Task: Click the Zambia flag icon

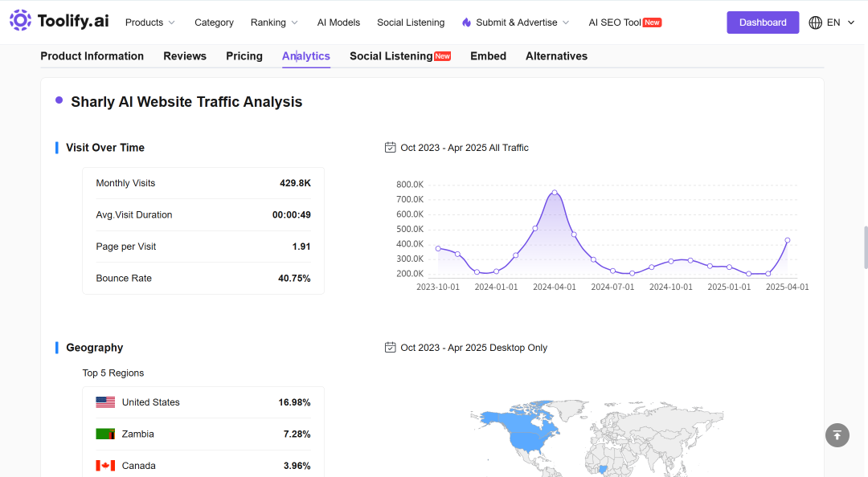Action: (x=105, y=434)
